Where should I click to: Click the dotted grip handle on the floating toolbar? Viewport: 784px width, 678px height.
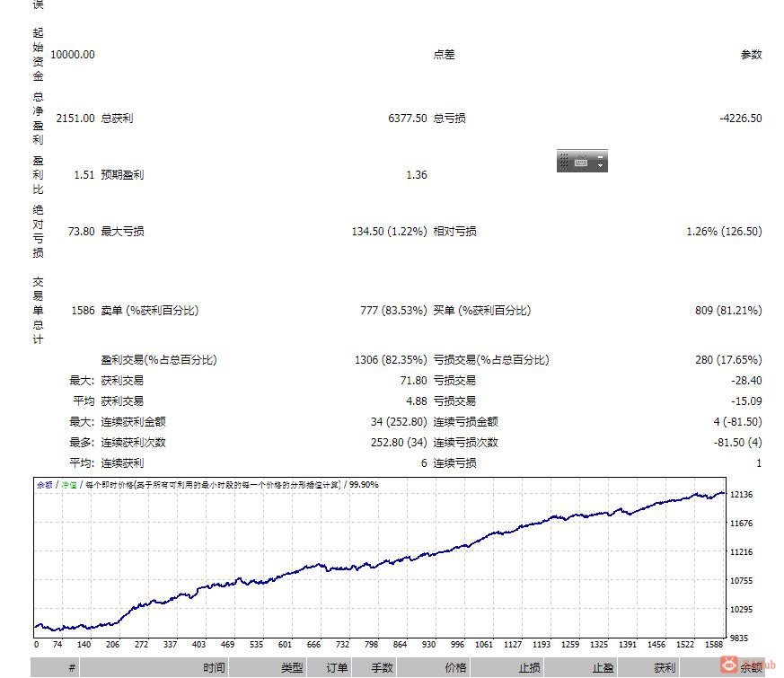coord(564,161)
